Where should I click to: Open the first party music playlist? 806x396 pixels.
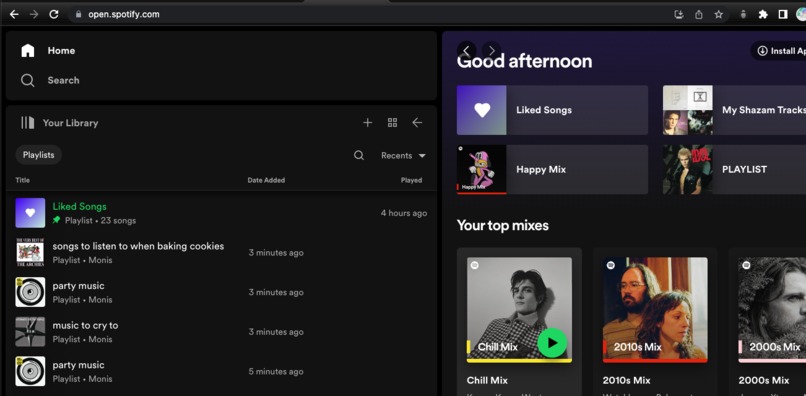click(x=221, y=292)
